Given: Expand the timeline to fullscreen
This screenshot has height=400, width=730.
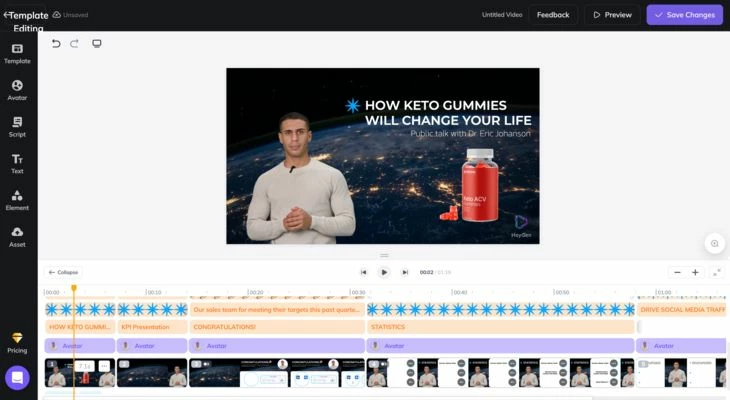Looking at the screenshot, I should coord(717,272).
